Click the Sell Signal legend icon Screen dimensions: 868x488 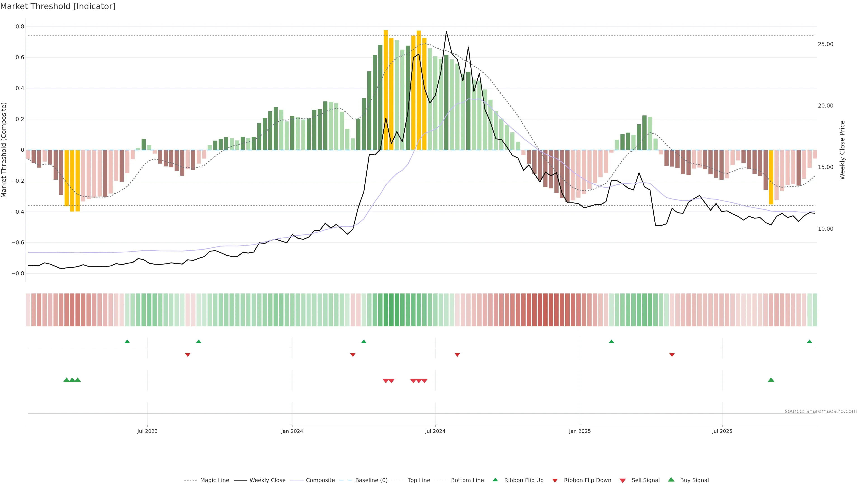[x=623, y=481]
